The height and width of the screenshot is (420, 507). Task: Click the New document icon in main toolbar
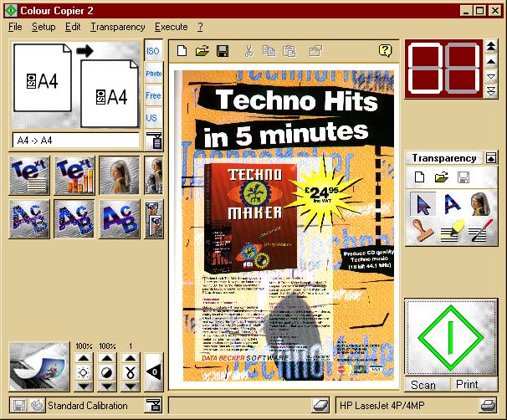182,51
